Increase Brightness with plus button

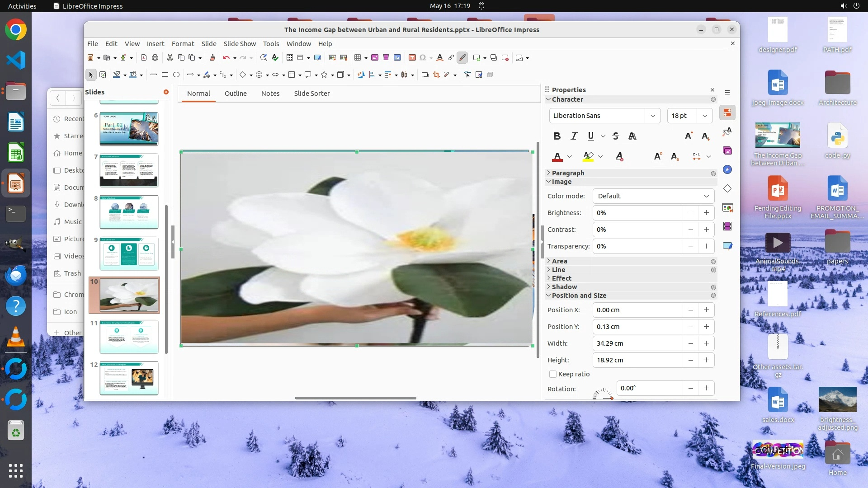(706, 213)
